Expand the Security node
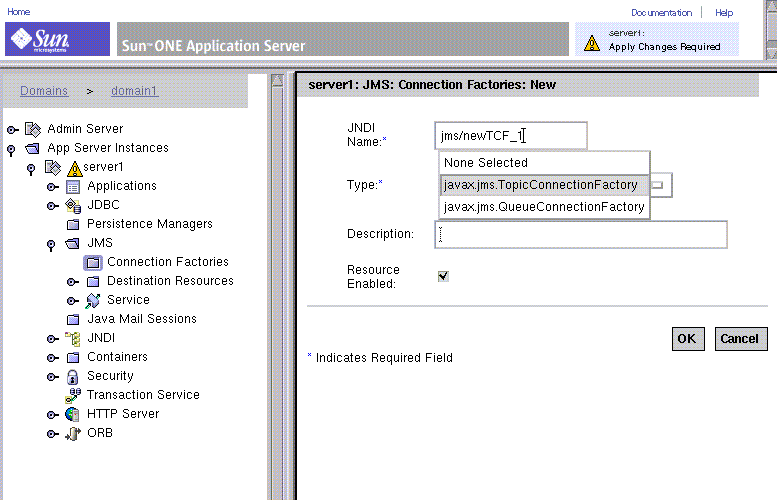The height and width of the screenshot is (500, 777). tap(53, 377)
